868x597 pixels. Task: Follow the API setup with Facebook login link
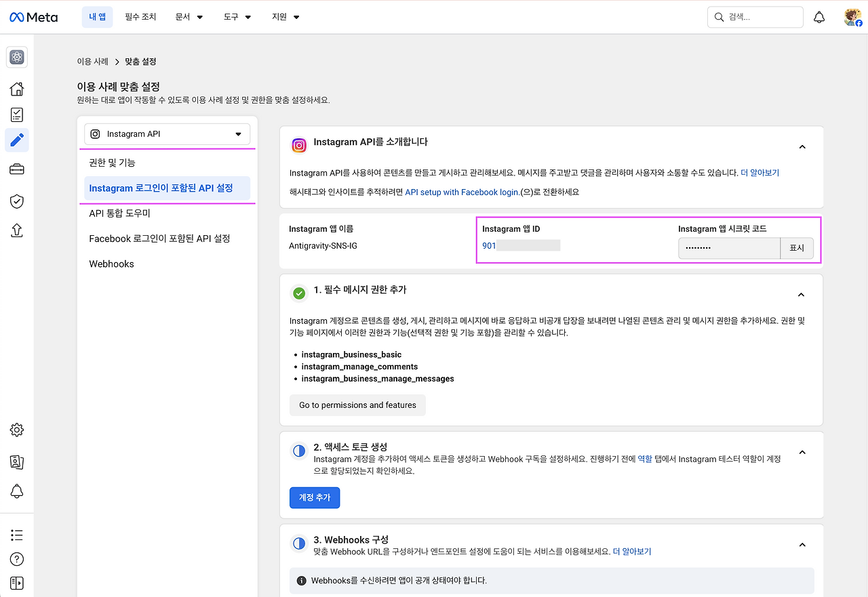point(462,192)
